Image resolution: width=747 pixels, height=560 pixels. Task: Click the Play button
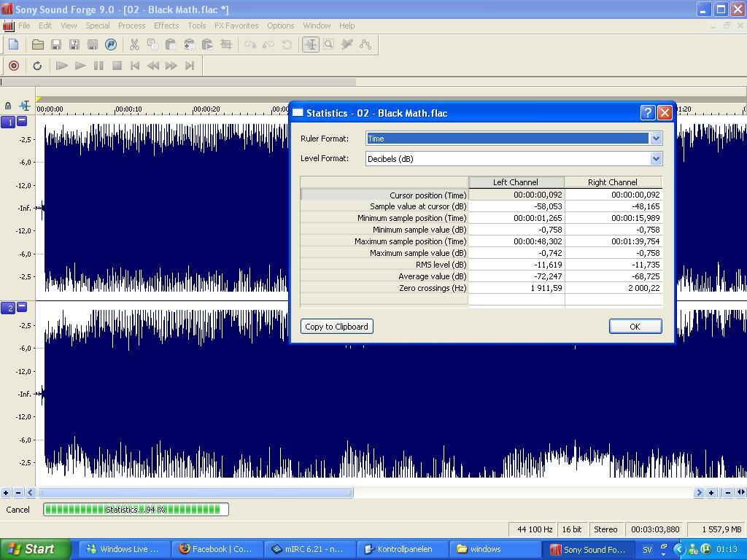pos(80,66)
